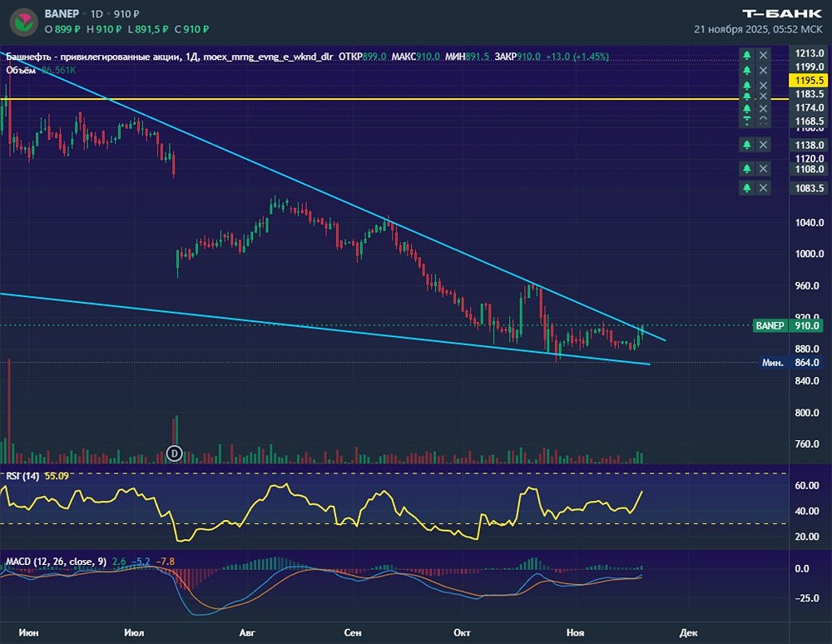The height and width of the screenshot is (644, 832).
Task: Click the 1040.0 price scale label
Action: coord(810,222)
